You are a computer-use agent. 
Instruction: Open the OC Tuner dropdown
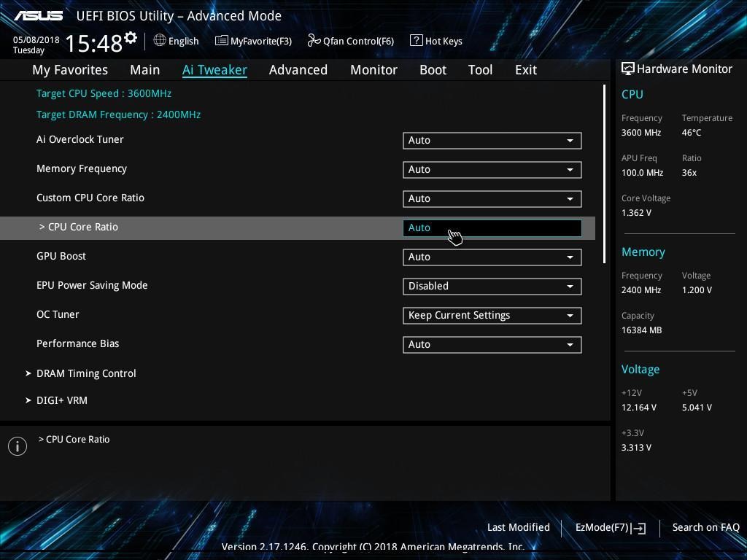click(x=492, y=315)
